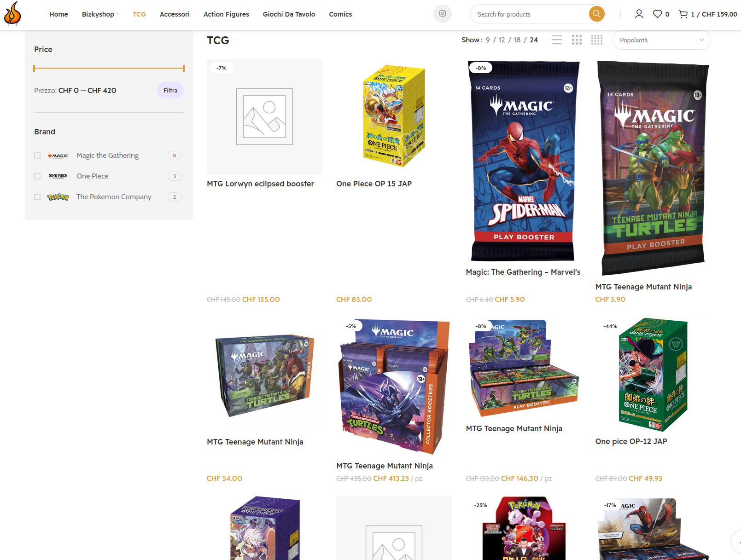Open the Action Figures menu item
The width and height of the screenshot is (741, 560).
[226, 14]
